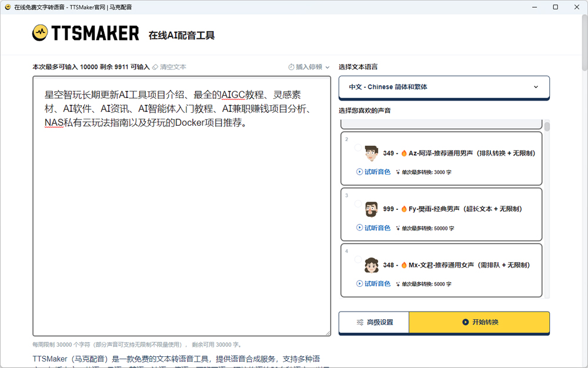Play preview icon for voice 999

click(x=359, y=228)
